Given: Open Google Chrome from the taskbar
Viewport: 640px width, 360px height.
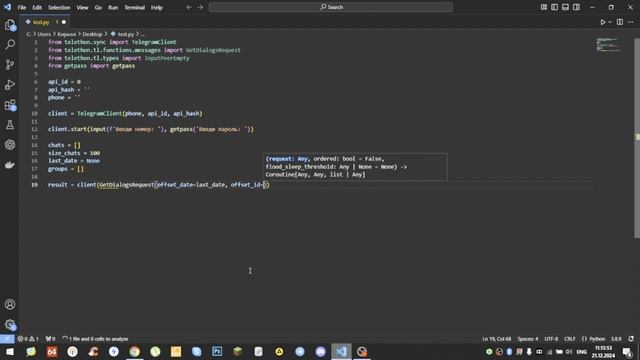Looking at the screenshot, I should [134, 351].
